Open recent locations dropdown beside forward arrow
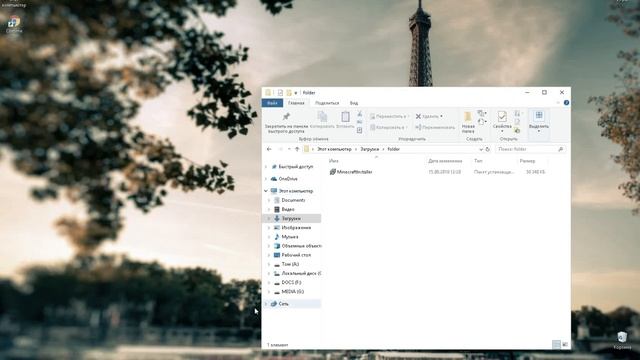Screen dimensions: 640x360 [289, 149]
